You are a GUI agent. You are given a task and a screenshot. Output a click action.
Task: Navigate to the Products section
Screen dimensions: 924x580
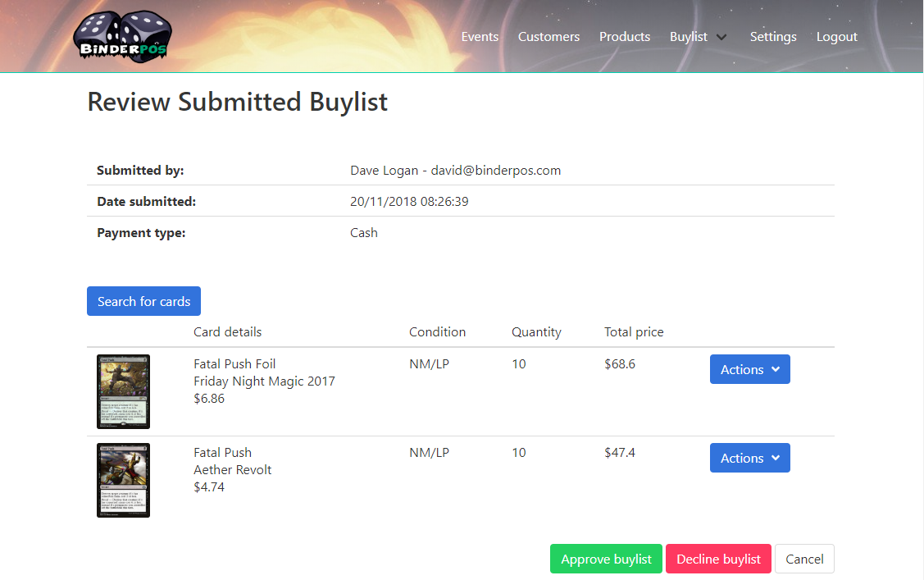tap(625, 37)
